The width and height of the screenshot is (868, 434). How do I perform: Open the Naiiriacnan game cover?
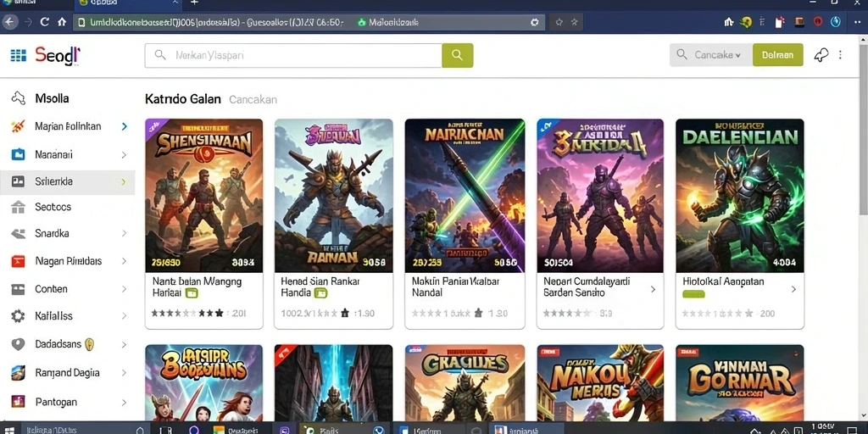click(465, 196)
